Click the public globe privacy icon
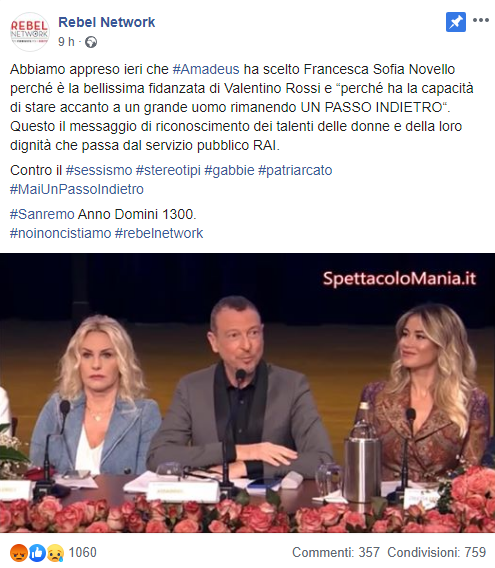This screenshot has height=568, width=495. point(91,42)
